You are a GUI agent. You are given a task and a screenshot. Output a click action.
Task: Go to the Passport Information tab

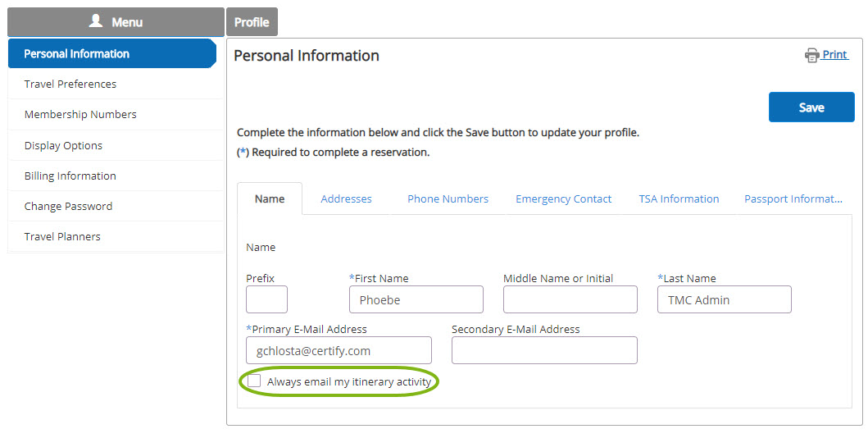(x=793, y=198)
